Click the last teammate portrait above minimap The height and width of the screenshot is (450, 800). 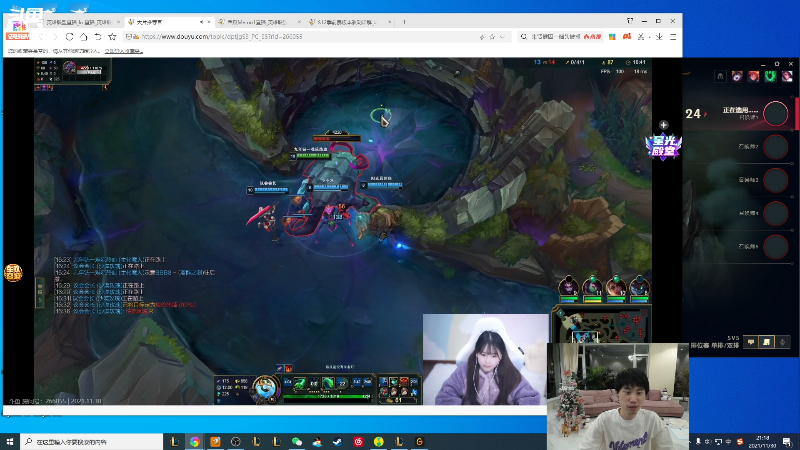[x=639, y=288]
